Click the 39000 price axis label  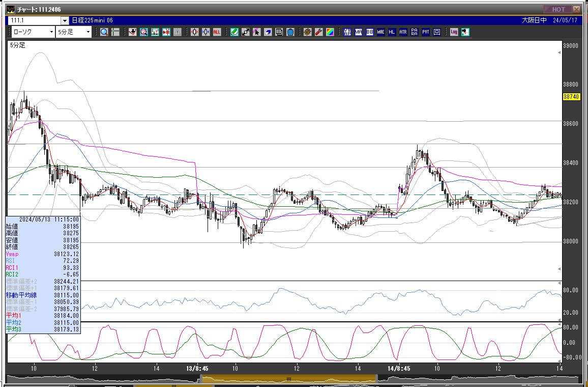click(x=571, y=46)
